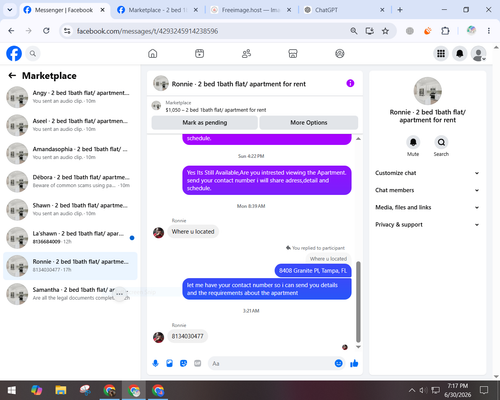500x400 pixels.
Task: Click browser back arrow
Action: (11, 31)
